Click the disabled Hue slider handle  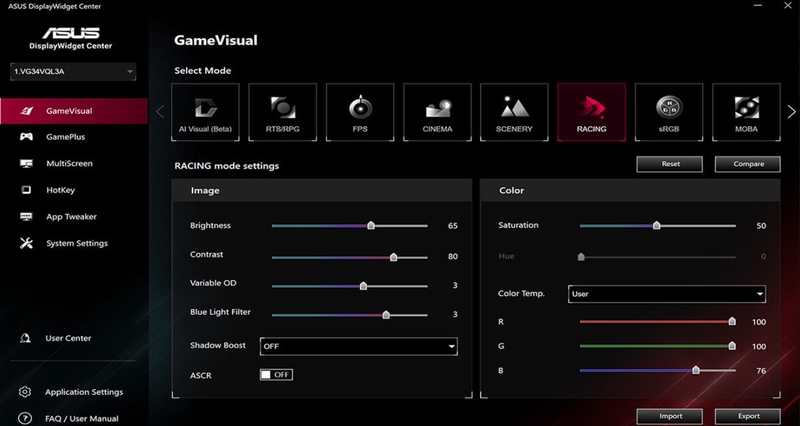[x=581, y=257]
